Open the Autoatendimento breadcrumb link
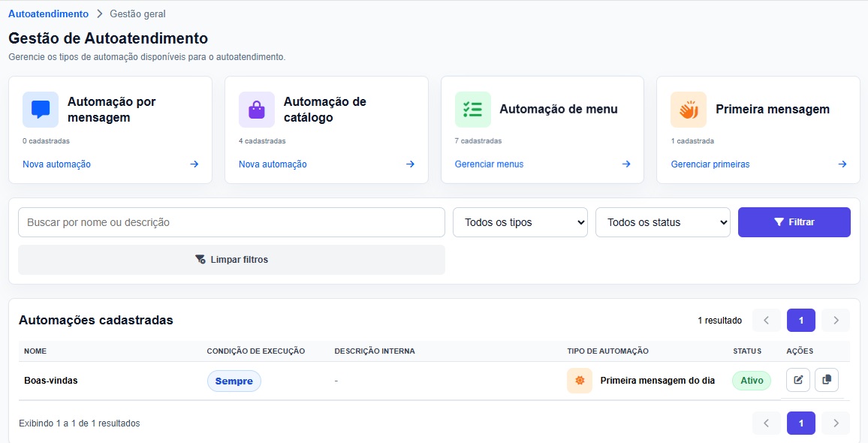 pyautogui.click(x=48, y=14)
